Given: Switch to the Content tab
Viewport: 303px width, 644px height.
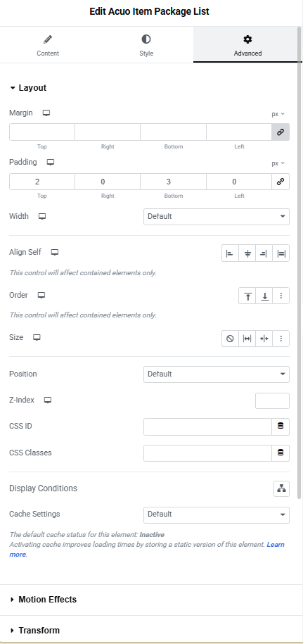Looking at the screenshot, I should (x=48, y=45).
